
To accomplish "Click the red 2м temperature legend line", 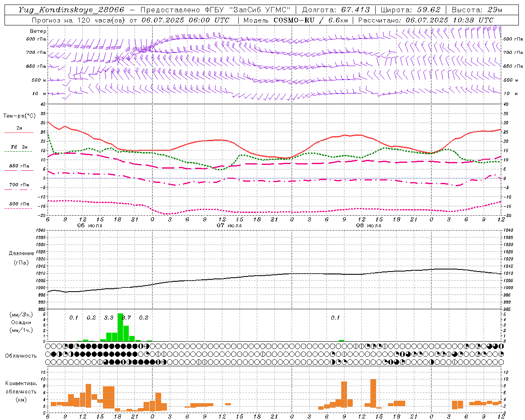I will point(19,132).
